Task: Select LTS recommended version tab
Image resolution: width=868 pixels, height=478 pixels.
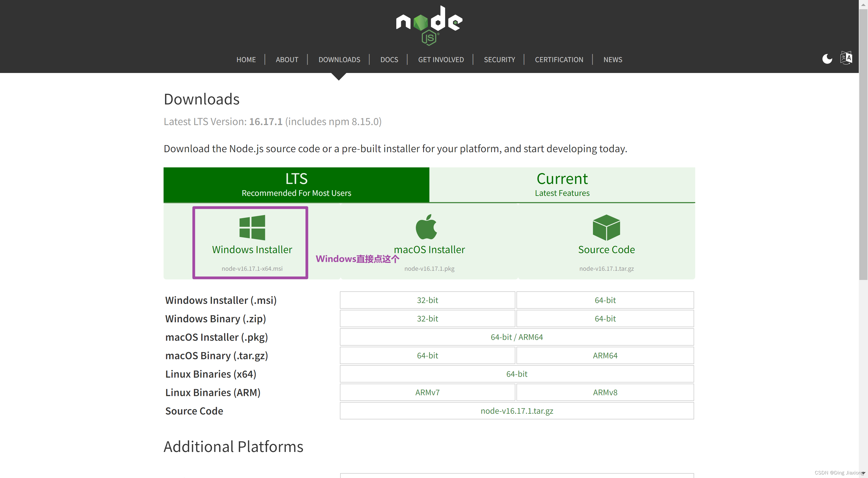Action: [x=296, y=184]
